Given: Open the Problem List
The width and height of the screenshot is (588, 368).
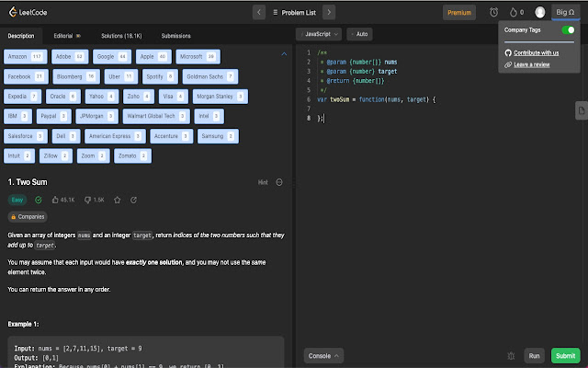Looking at the screenshot, I should coord(294,12).
